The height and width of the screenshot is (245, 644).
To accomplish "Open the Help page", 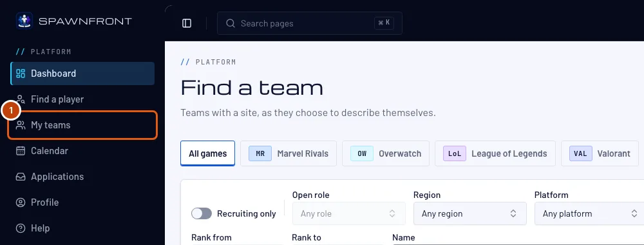I will tap(82, 228).
